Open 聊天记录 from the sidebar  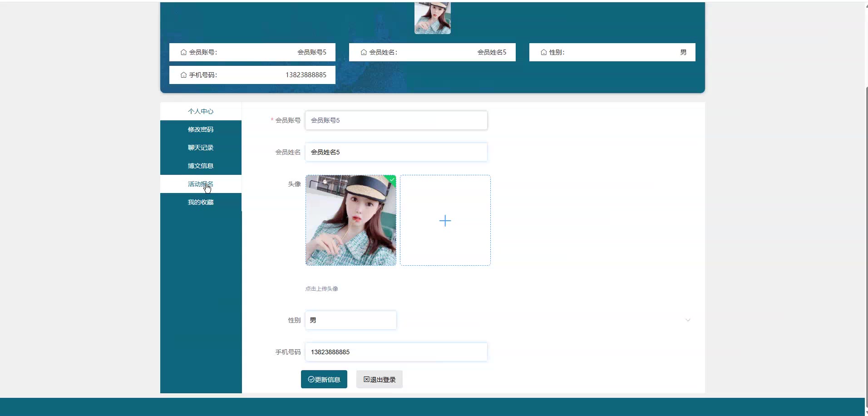point(201,148)
